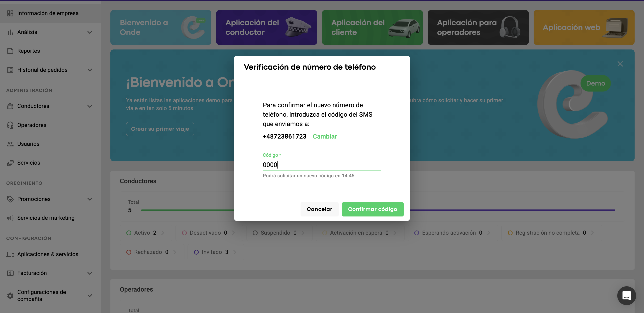The height and width of the screenshot is (313, 644).
Task: Focus the Código input field
Action: pyautogui.click(x=322, y=165)
